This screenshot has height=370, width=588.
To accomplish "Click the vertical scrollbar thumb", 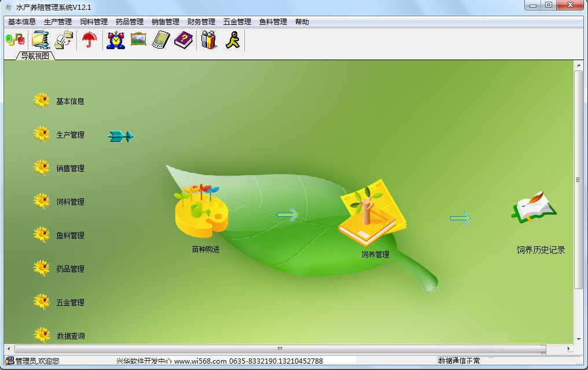I will click(x=578, y=180).
